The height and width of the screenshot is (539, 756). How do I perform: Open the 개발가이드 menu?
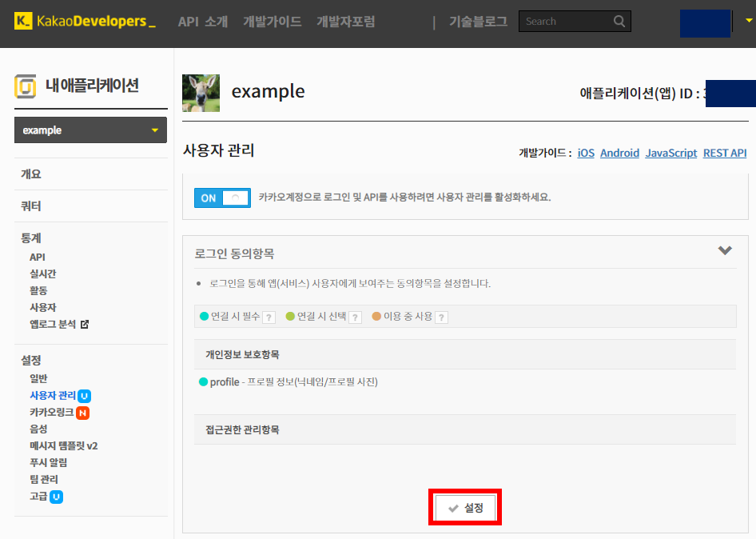[272, 22]
